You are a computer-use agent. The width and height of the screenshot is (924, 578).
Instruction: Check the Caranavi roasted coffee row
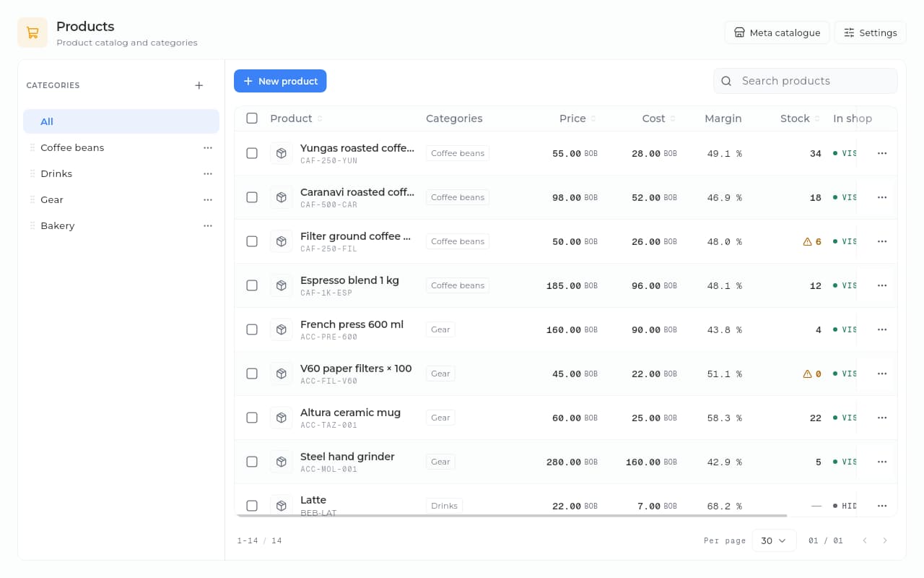pyautogui.click(x=252, y=197)
